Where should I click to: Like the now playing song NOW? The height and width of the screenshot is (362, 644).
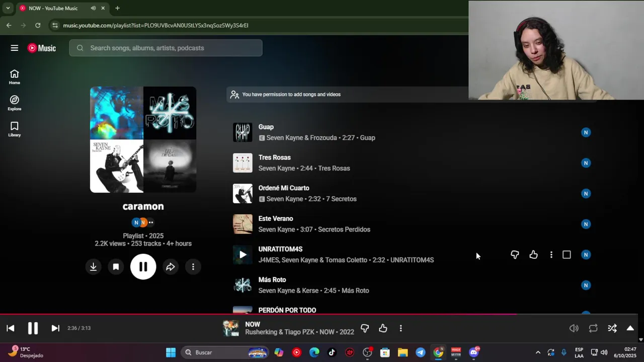[x=383, y=328]
